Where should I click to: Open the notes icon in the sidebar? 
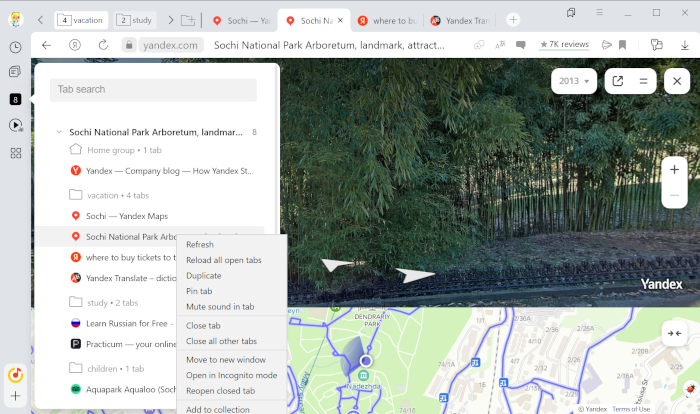15,71
